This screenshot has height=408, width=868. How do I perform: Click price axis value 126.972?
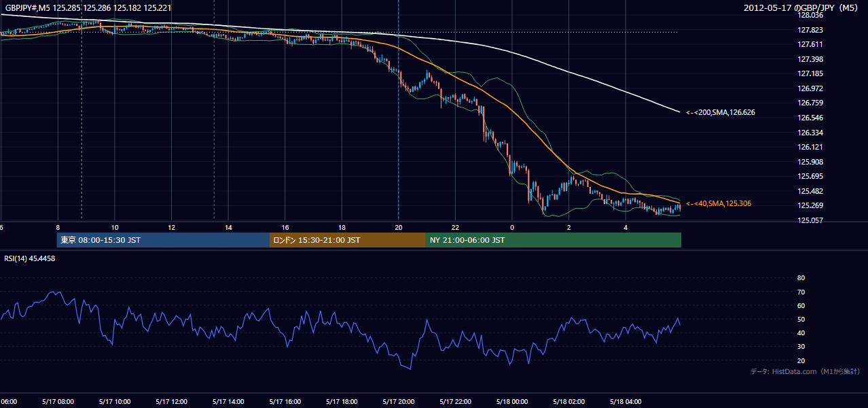[x=811, y=88]
